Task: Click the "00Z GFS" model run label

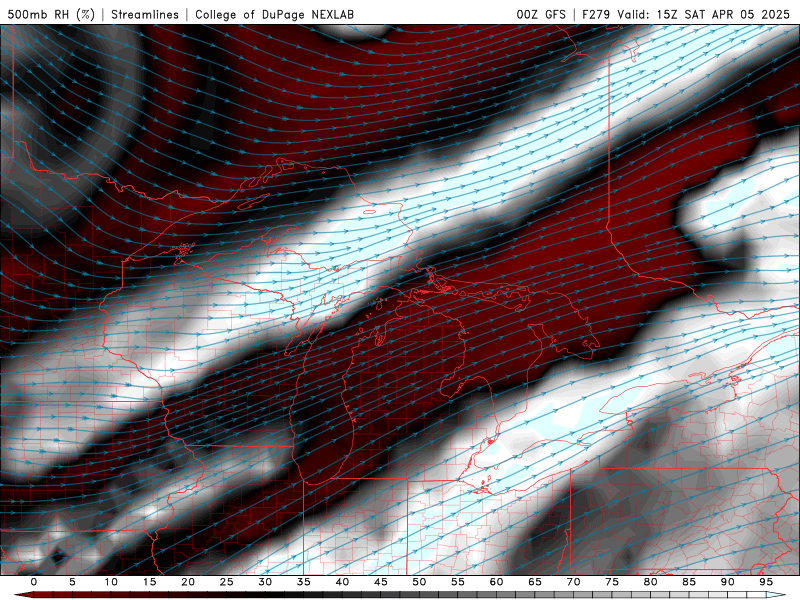Action: point(541,14)
